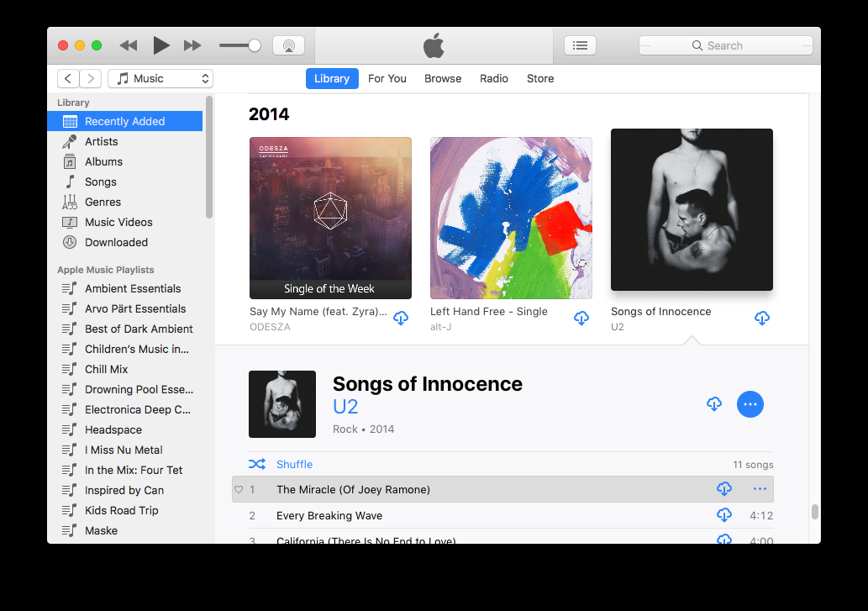This screenshot has height=611, width=868.
Task: Click cloud icon under Songs of Innocence cover
Action: point(762,319)
